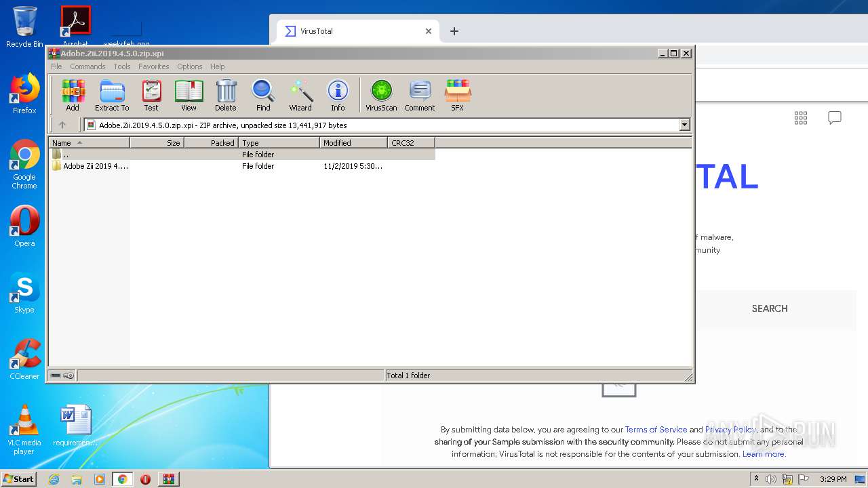
Task: Select the Opera desktop shortcut
Action: pyautogui.click(x=24, y=226)
